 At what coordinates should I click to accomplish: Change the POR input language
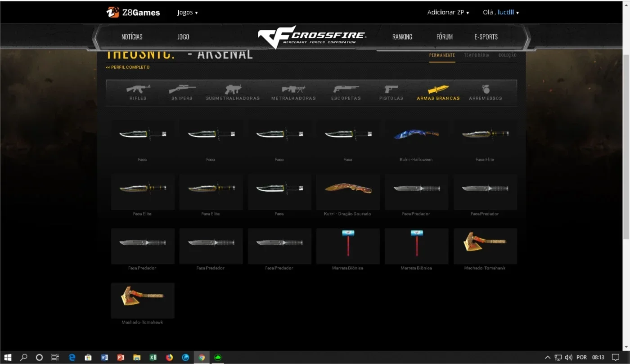point(581,358)
